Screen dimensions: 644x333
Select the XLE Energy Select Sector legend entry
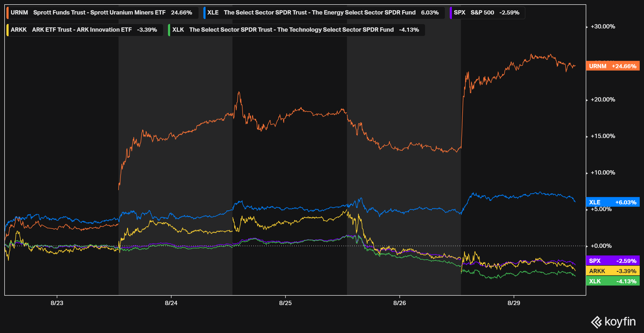pos(324,13)
